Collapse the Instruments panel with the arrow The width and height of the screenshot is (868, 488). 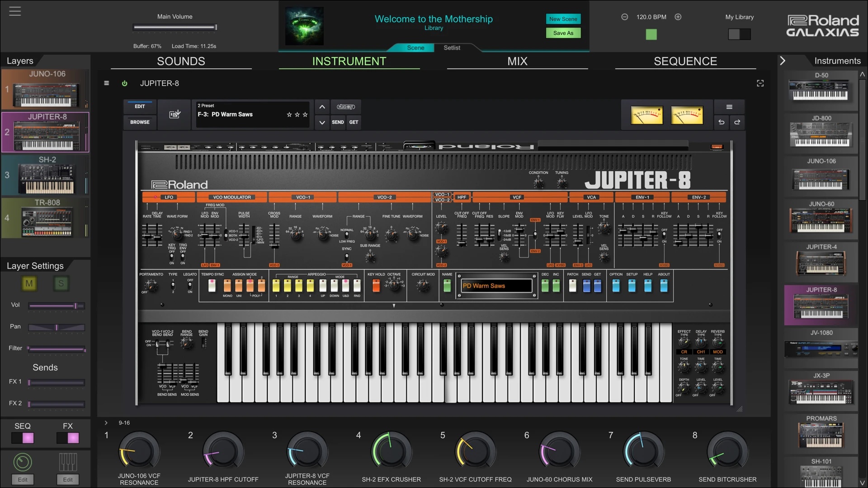tap(783, 61)
